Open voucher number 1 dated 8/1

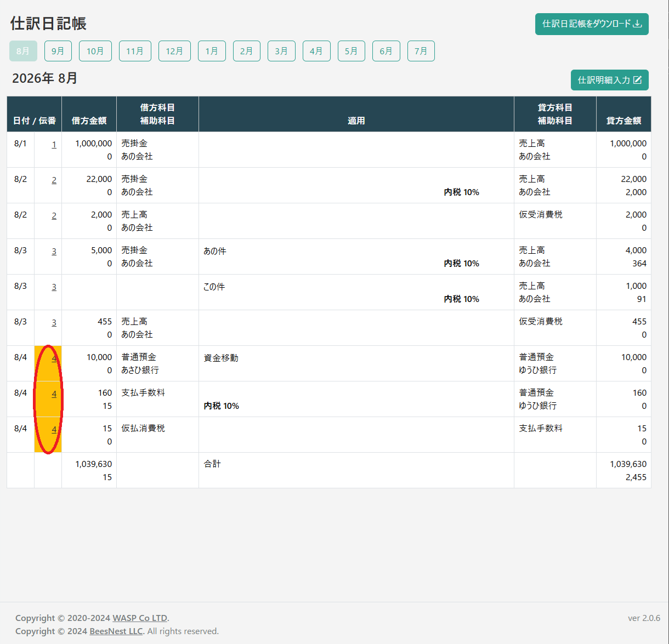pos(54,145)
